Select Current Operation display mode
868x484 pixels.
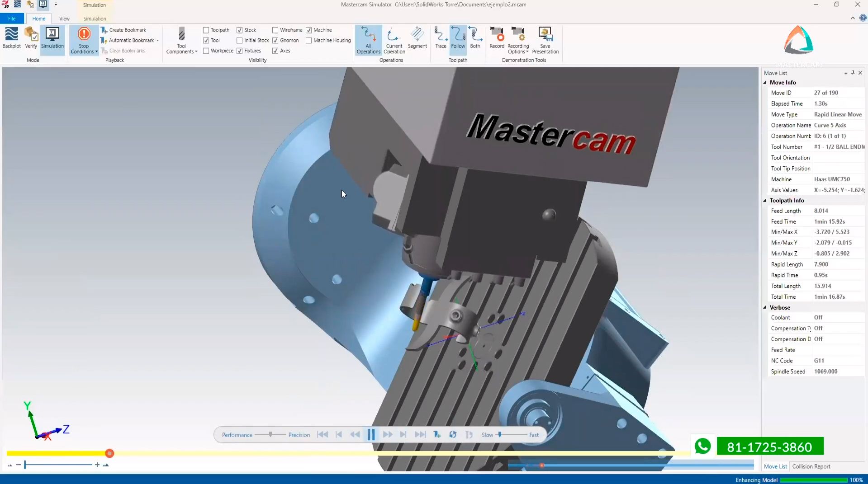pyautogui.click(x=393, y=40)
